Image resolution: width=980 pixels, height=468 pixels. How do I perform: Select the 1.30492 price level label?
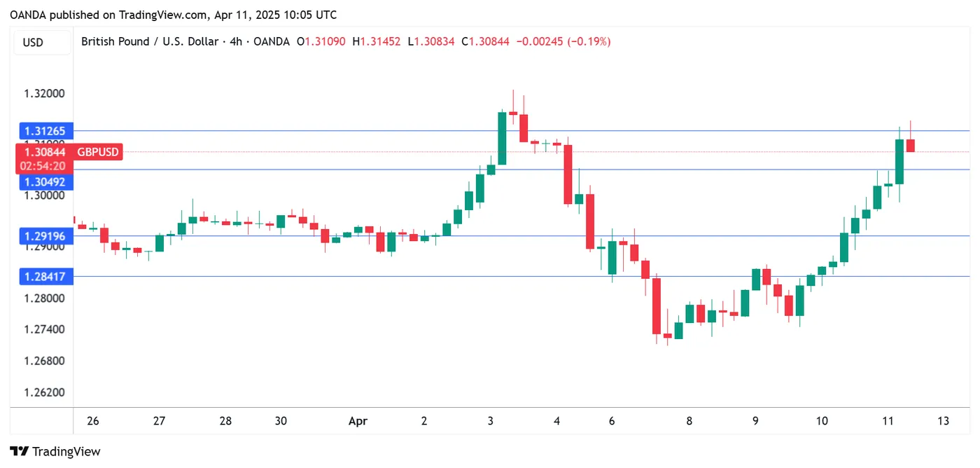[x=45, y=182]
